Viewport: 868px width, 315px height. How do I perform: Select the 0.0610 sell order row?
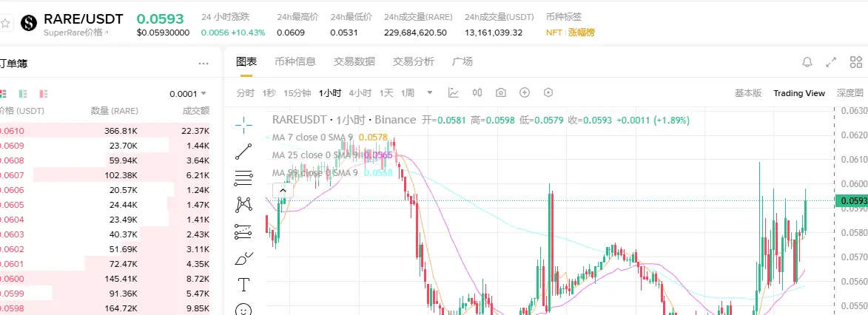pos(105,131)
